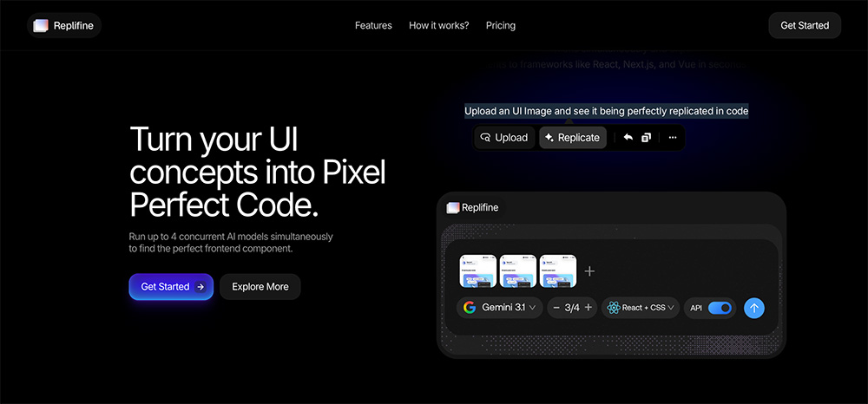Viewport: 868px width, 404px height.
Task: Click the plus button beside 3/4 count
Action: coord(588,308)
